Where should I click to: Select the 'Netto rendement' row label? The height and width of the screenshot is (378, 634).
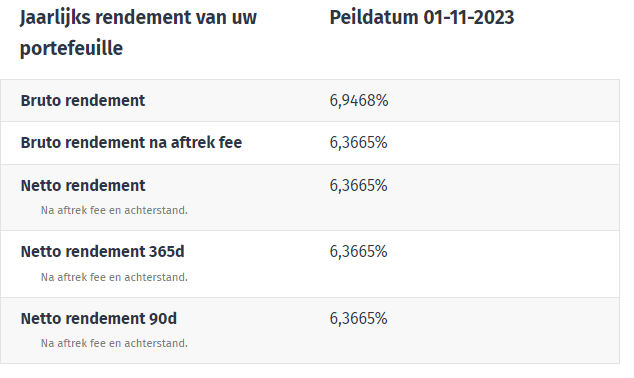tap(83, 186)
